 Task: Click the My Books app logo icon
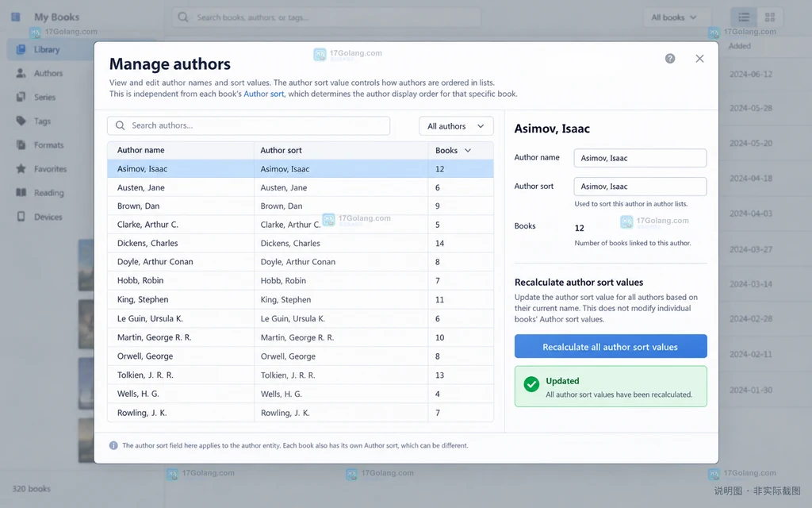pyautogui.click(x=16, y=17)
